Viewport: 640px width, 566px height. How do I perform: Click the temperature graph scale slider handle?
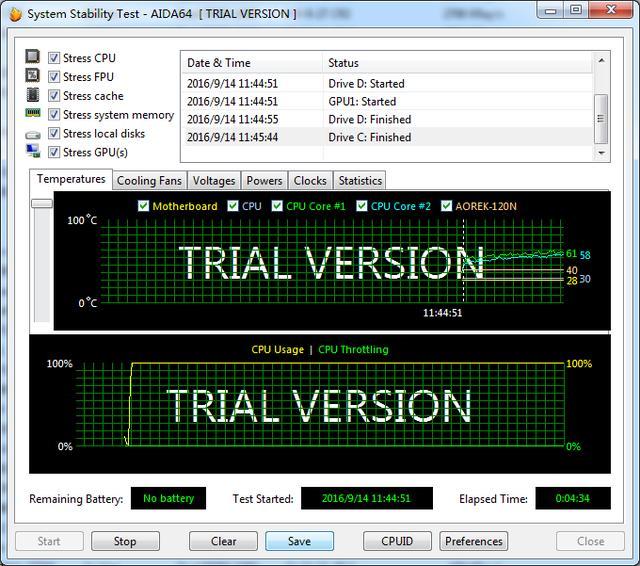click(41, 203)
